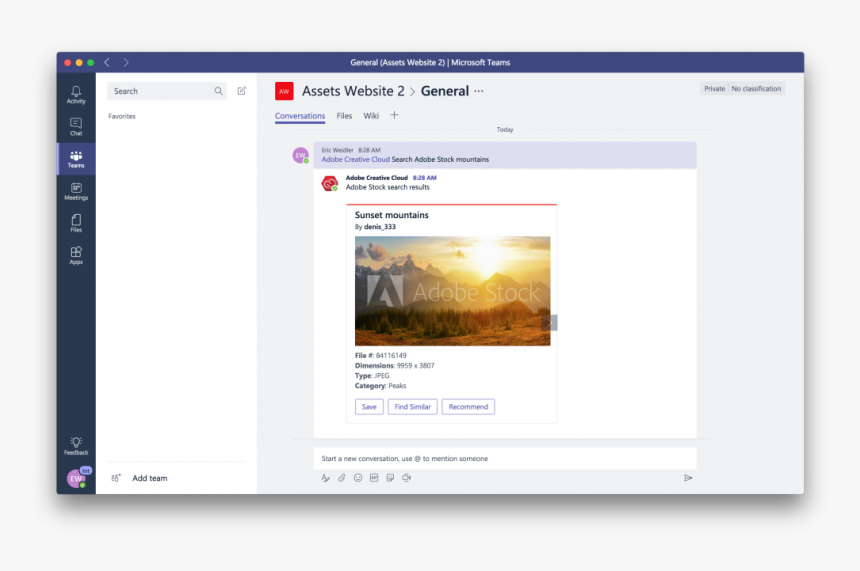Image resolution: width=860 pixels, height=571 pixels.
Task: Click the Save button on card
Action: click(x=369, y=406)
